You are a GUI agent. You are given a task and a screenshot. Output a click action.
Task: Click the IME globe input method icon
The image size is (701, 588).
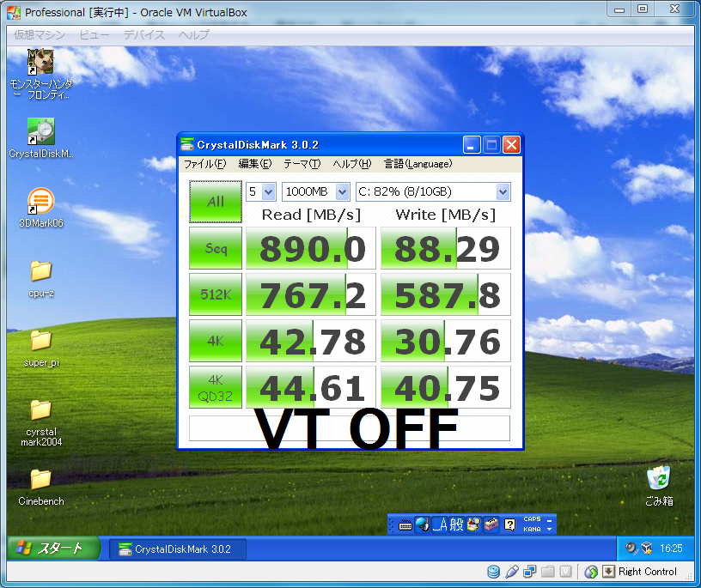tap(422, 524)
